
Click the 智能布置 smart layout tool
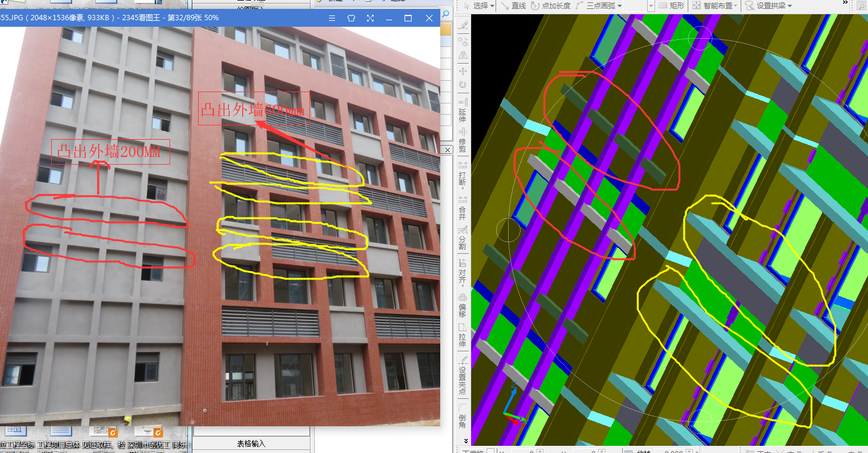712,5
